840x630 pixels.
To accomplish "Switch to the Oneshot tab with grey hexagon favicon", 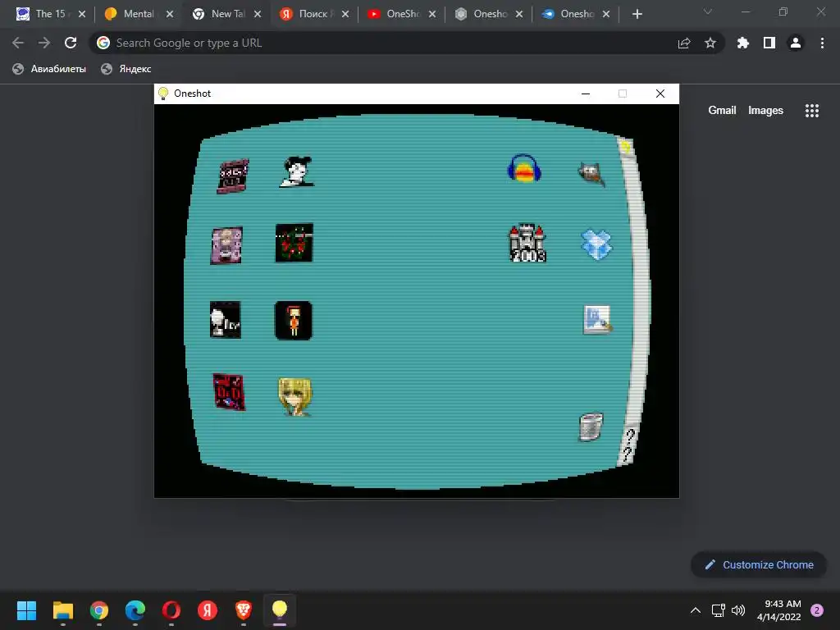I will (x=489, y=14).
